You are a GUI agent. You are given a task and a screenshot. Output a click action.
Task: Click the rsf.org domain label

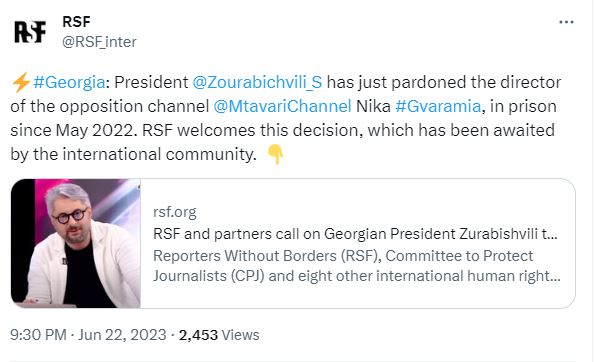coord(175,212)
